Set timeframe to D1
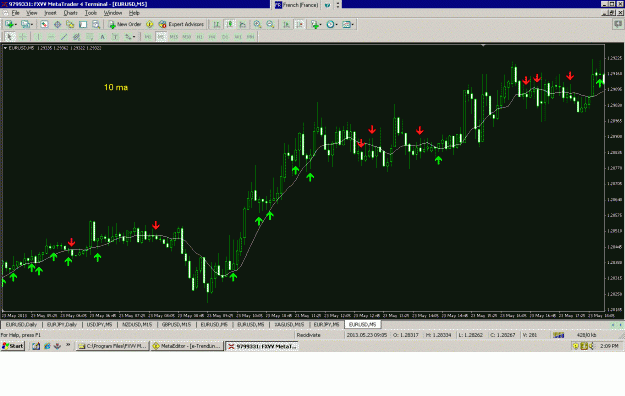The height and width of the screenshot is (396, 625). (225, 37)
